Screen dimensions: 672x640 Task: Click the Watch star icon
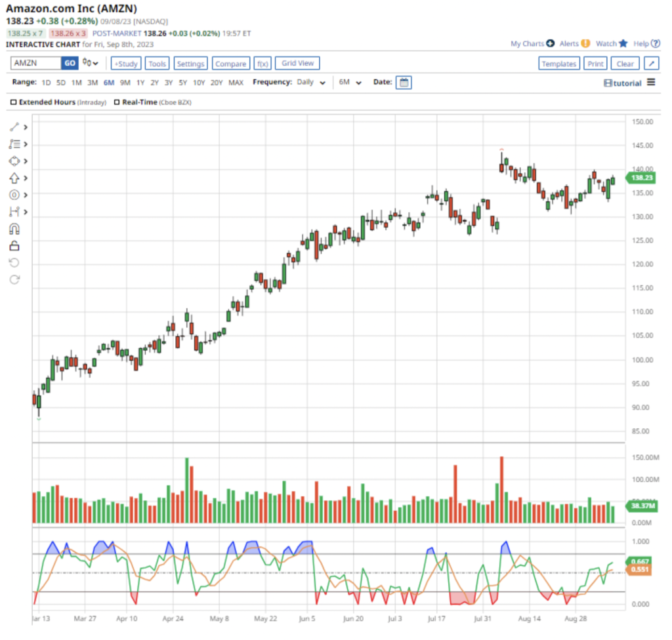click(623, 43)
